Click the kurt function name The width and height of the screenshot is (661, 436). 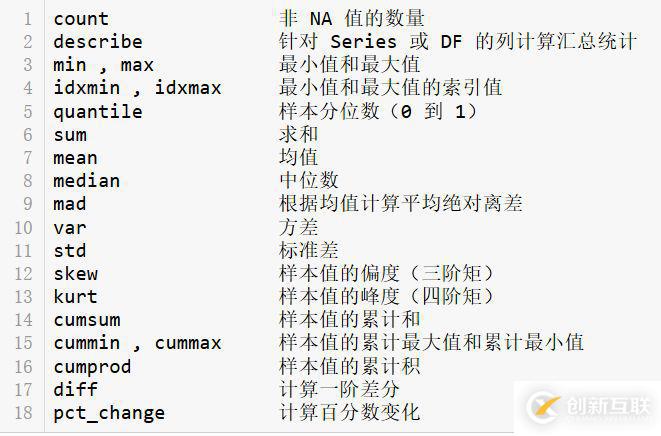click(76, 297)
